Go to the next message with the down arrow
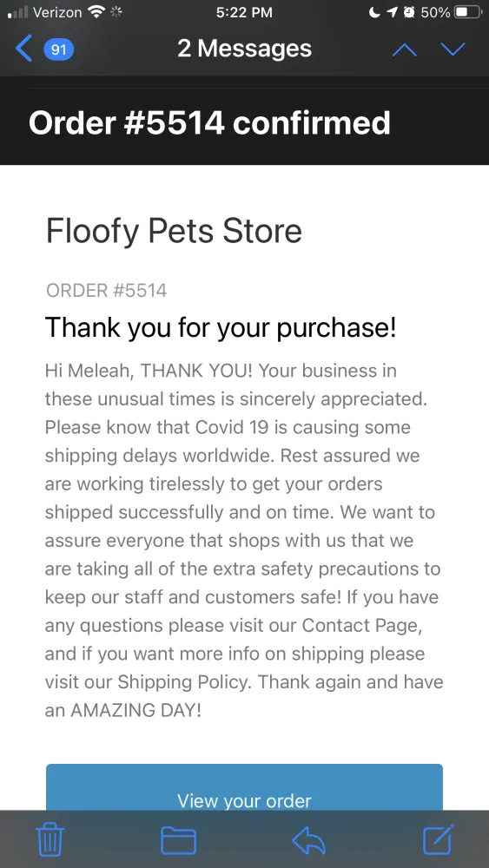The height and width of the screenshot is (868, 489). (453, 49)
